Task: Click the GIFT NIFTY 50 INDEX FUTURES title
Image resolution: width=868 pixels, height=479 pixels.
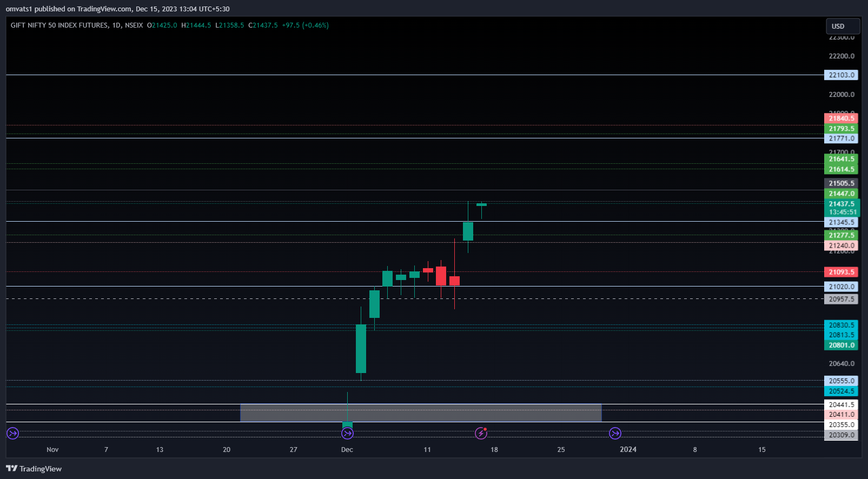Action: [59, 25]
